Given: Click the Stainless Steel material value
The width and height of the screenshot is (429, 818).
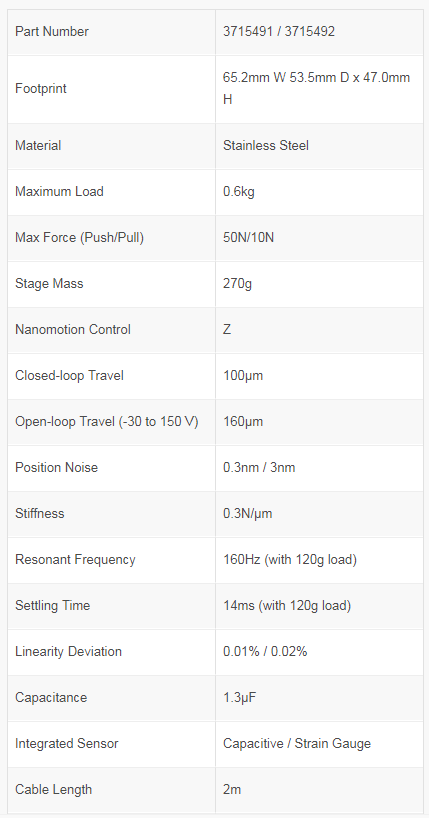Looking at the screenshot, I should 266,146.
